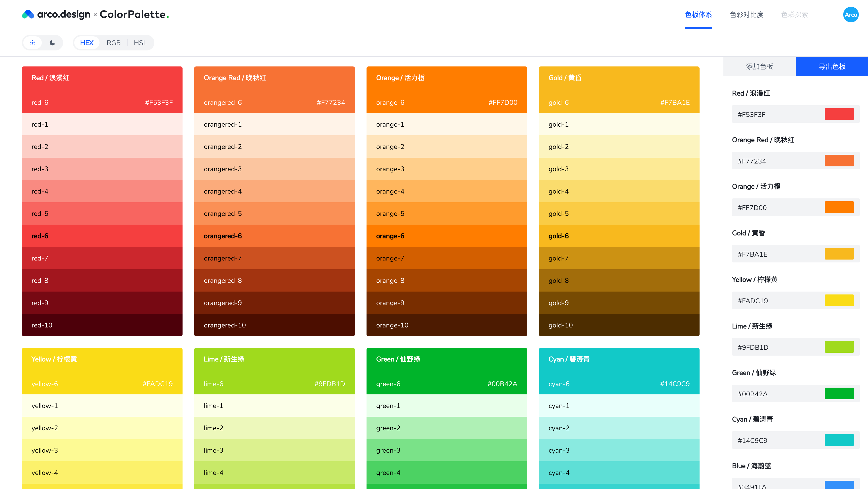Open the 色彩对比度 tab
Viewport: 868px width, 489px height.
point(746,15)
